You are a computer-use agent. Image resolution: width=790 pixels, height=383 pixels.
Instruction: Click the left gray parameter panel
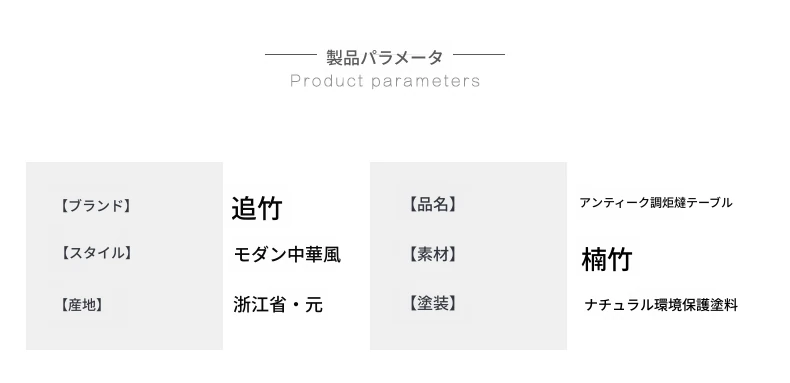tap(124, 256)
